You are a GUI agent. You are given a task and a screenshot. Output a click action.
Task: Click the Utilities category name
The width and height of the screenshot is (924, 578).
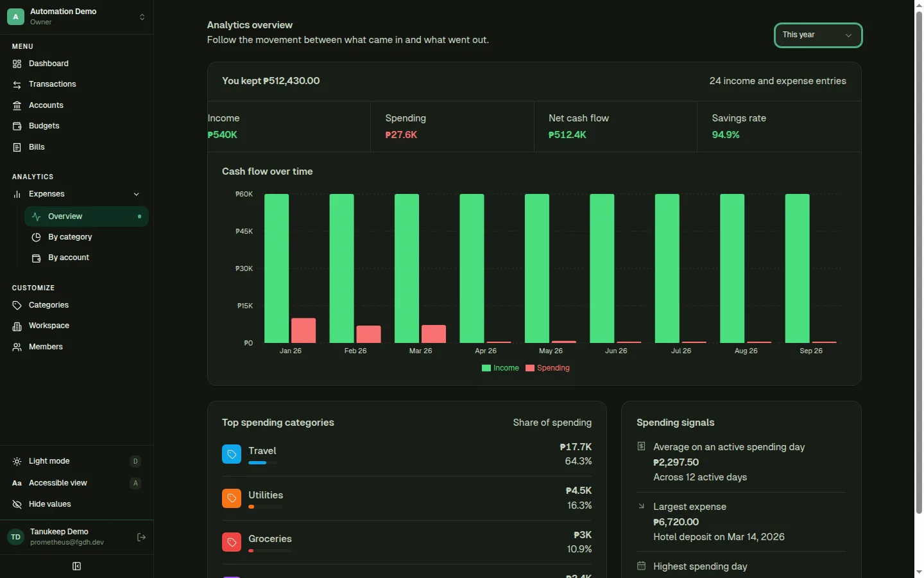coord(266,495)
